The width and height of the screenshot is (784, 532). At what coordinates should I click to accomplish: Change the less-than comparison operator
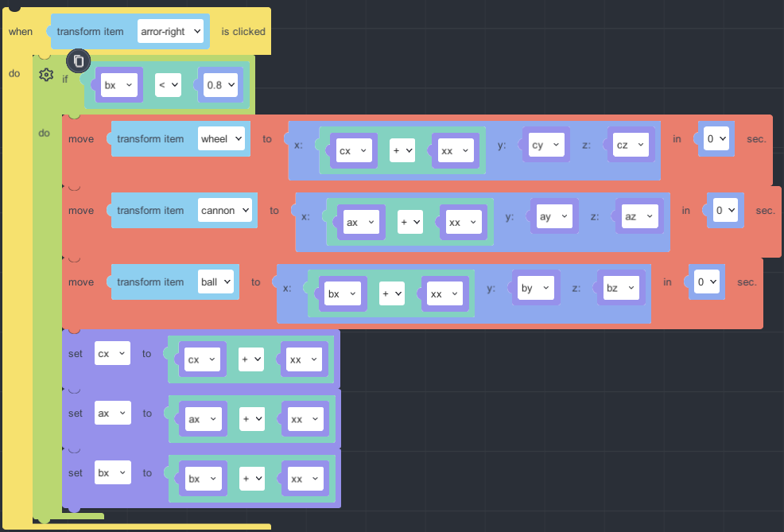(168, 85)
